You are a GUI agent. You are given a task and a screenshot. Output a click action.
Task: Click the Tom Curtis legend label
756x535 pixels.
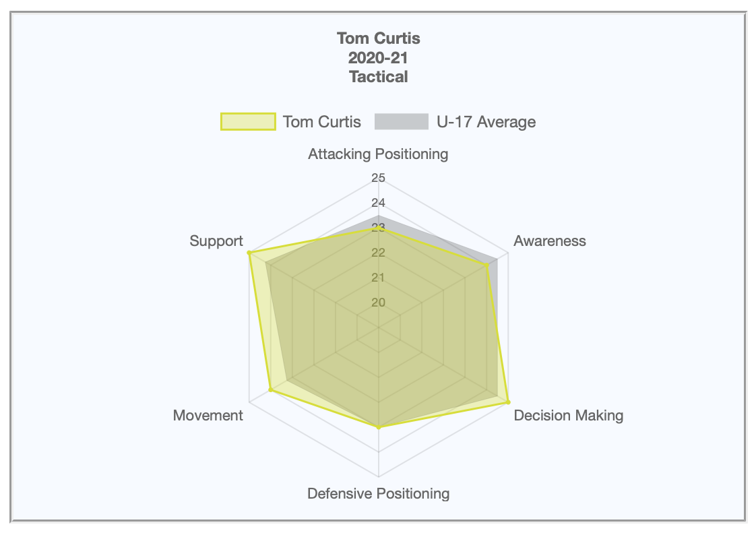click(321, 122)
